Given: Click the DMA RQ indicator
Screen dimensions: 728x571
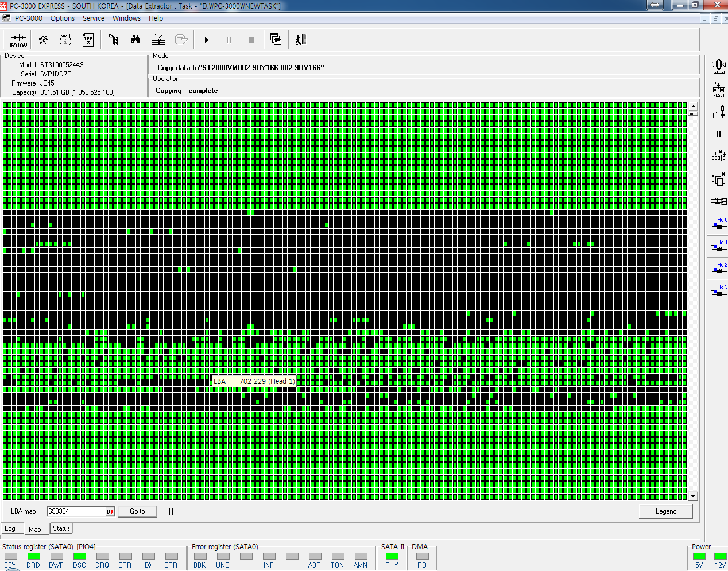Looking at the screenshot, I should click(x=422, y=556).
